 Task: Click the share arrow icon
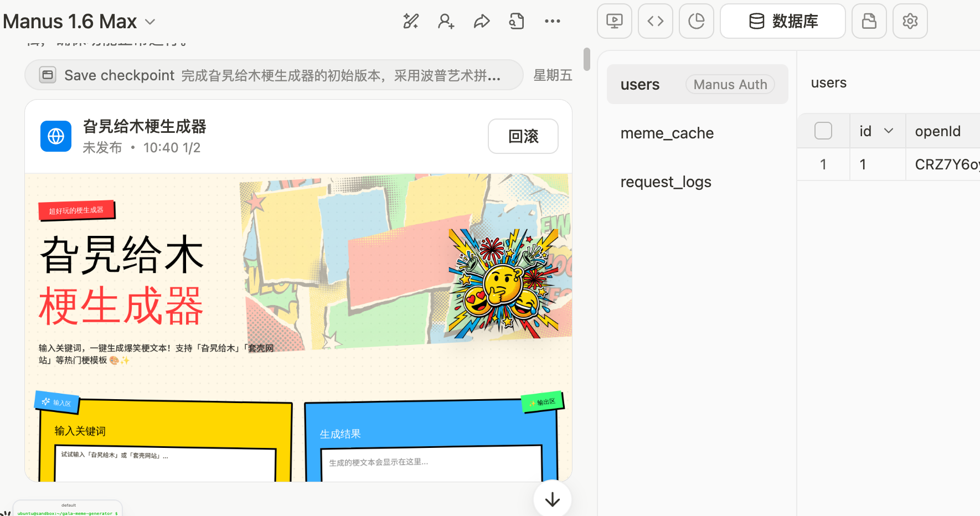482,22
